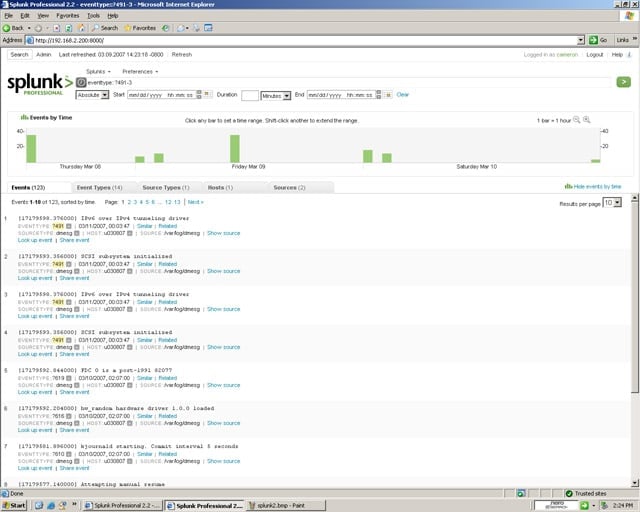Click the Search tab at top
The width and height of the screenshot is (640, 512).
tap(19, 54)
